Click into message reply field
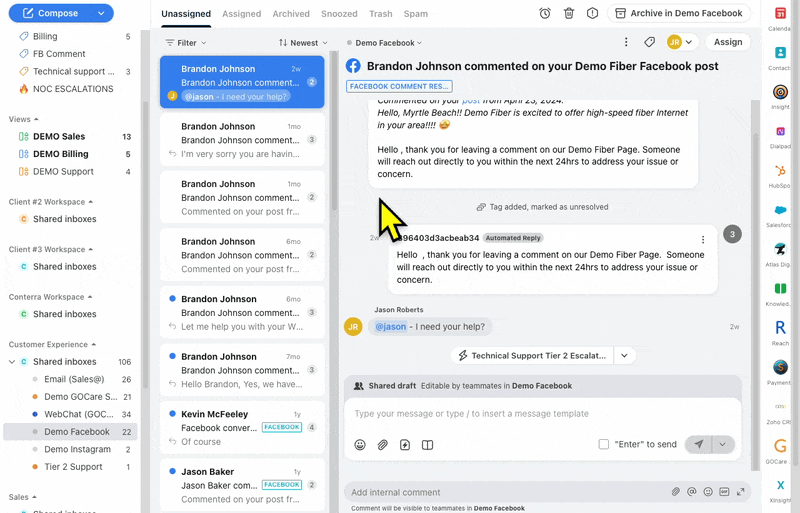The width and height of the screenshot is (800, 513). 542,414
